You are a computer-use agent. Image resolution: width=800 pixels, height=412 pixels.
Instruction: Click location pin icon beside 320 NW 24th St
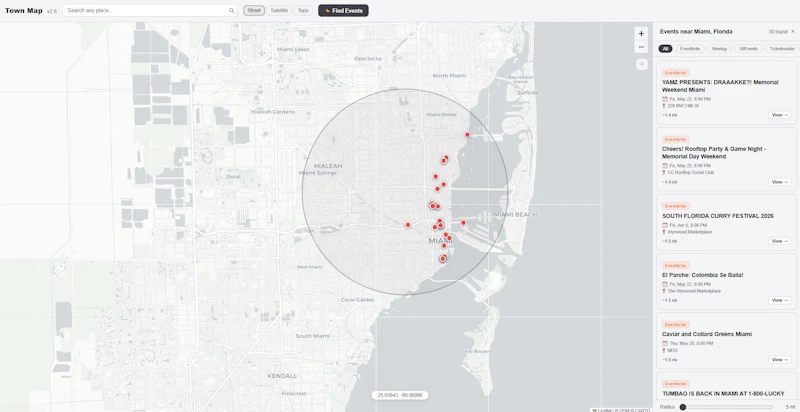coord(664,106)
